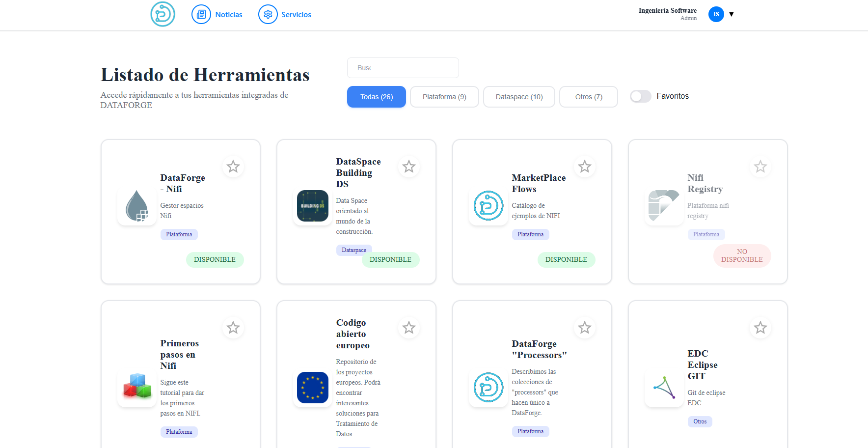868x448 pixels.
Task: Favorite the DataForge - Nifi tool star
Action: (233, 167)
